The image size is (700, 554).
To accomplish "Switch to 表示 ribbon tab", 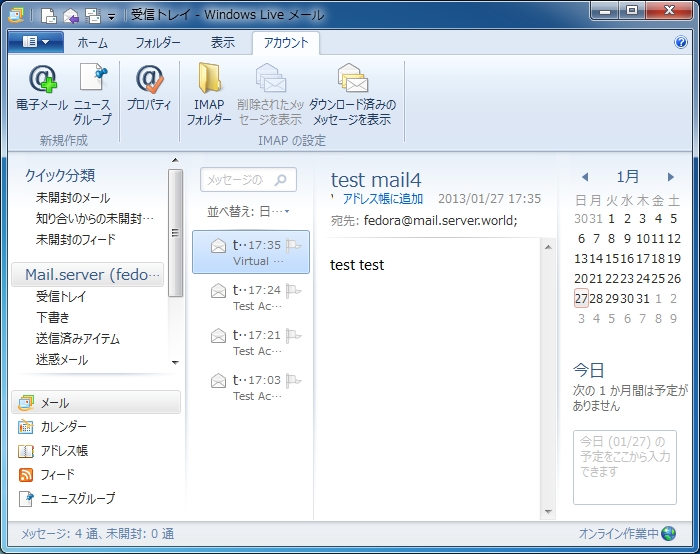I will pos(223,43).
